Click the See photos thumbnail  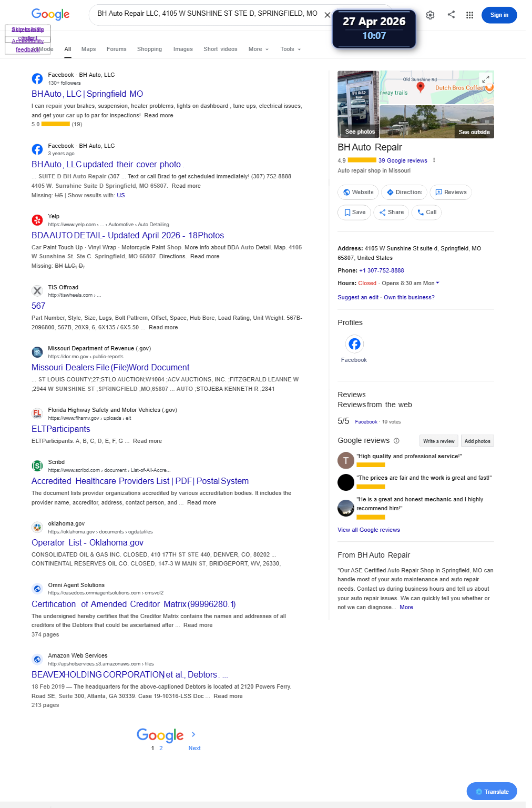click(358, 104)
